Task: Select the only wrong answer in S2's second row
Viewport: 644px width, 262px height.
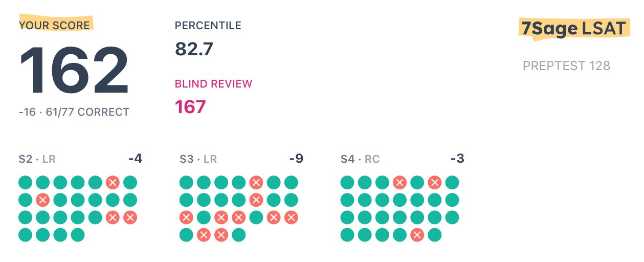Action: point(43,200)
